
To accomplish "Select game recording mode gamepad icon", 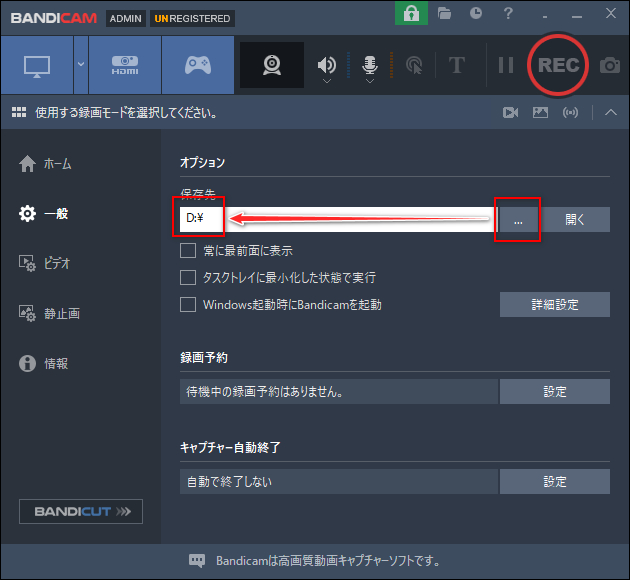I will (x=198, y=65).
